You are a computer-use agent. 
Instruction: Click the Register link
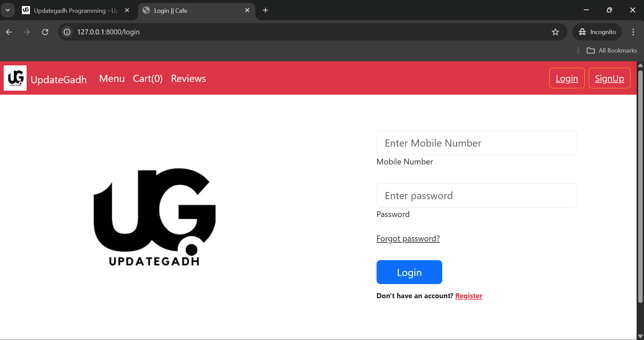coord(469,296)
